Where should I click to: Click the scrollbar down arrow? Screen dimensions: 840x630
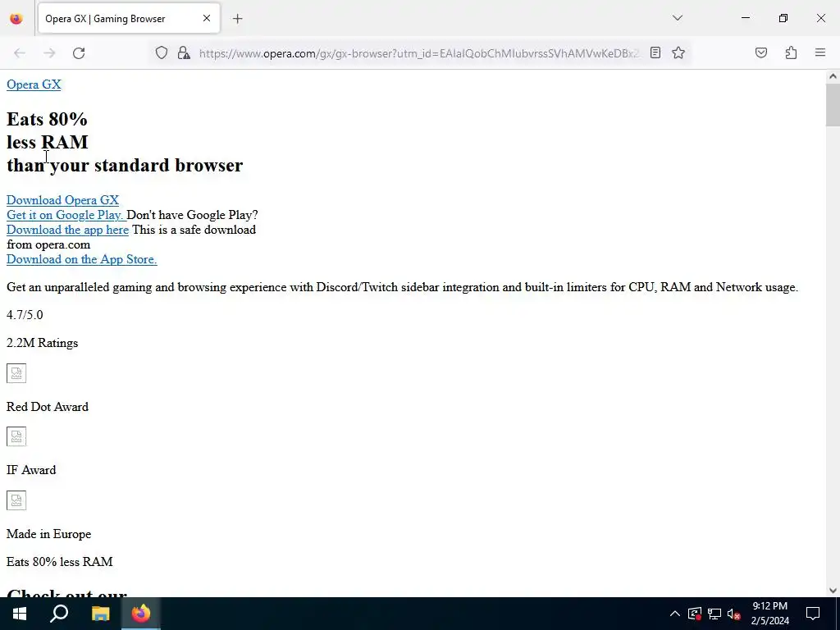click(x=833, y=591)
